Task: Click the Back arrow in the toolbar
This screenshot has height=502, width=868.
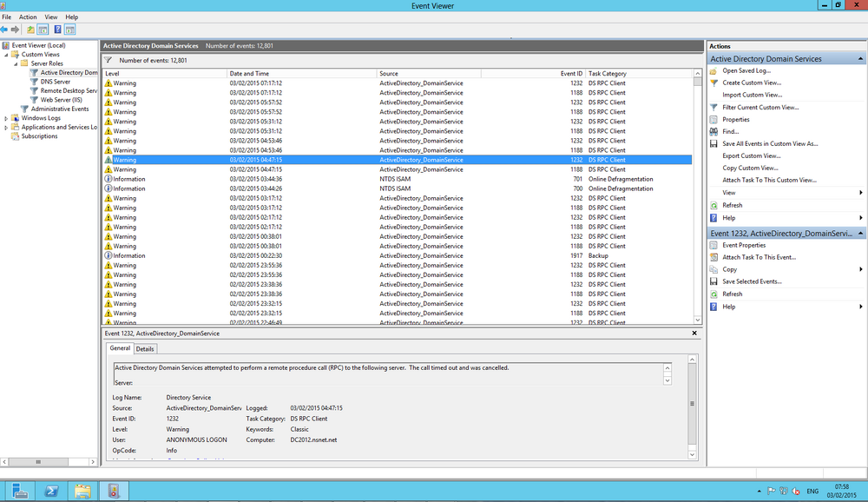Action: pyautogui.click(x=4, y=30)
